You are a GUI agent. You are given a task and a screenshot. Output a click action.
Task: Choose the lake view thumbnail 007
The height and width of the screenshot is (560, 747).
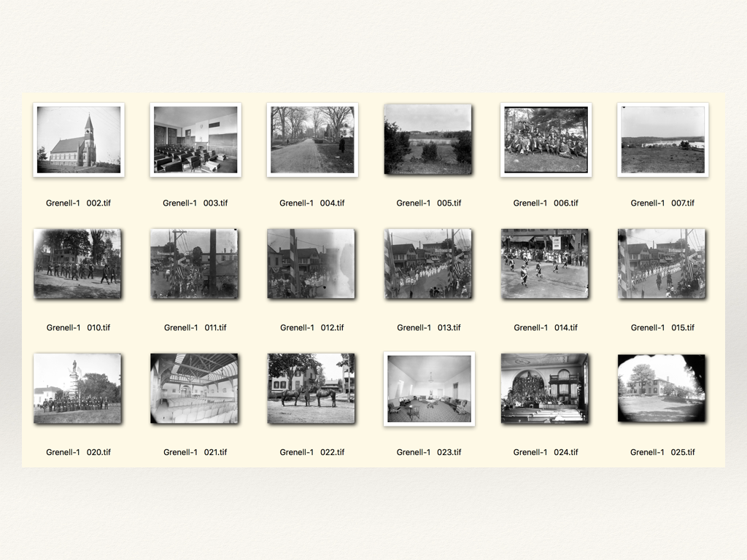coord(662,140)
